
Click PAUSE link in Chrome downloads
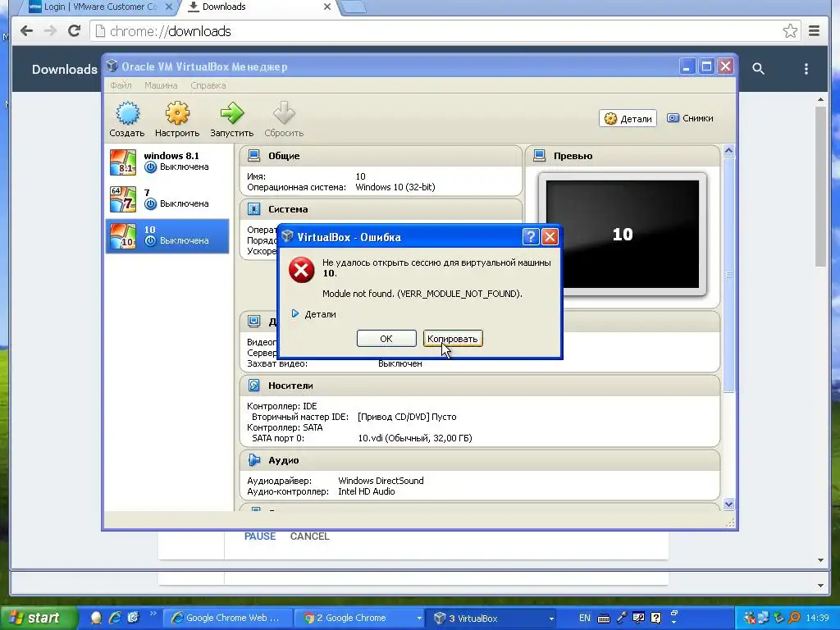[x=260, y=536]
